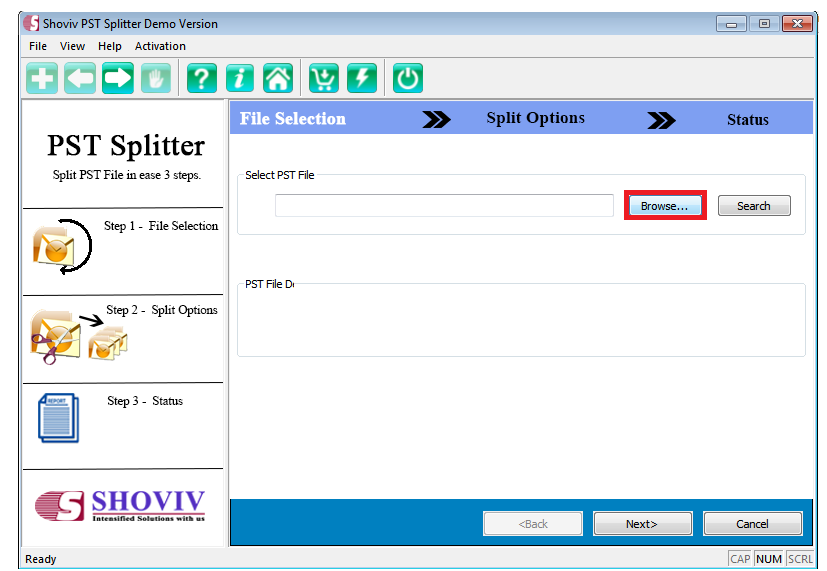The height and width of the screenshot is (571, 827).
Task: Click the green Home toolbar icon
Action: [x=278, y=79]
